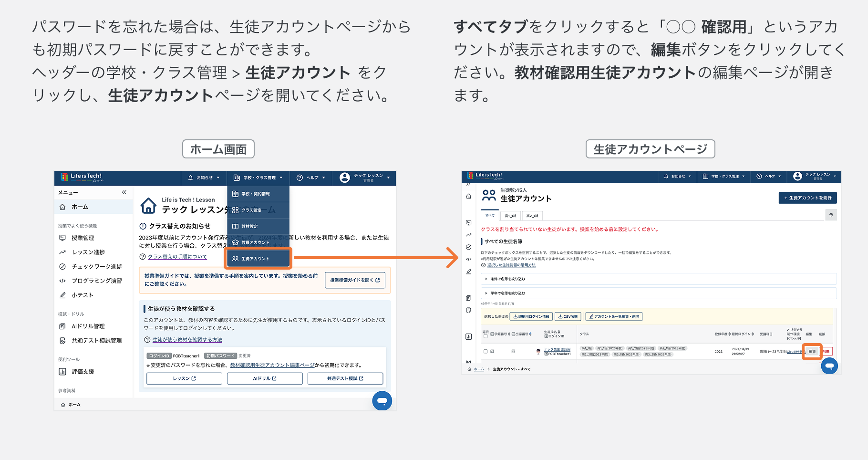Open the お知らせ dropdown on the home screen

[x=204, y=178]
